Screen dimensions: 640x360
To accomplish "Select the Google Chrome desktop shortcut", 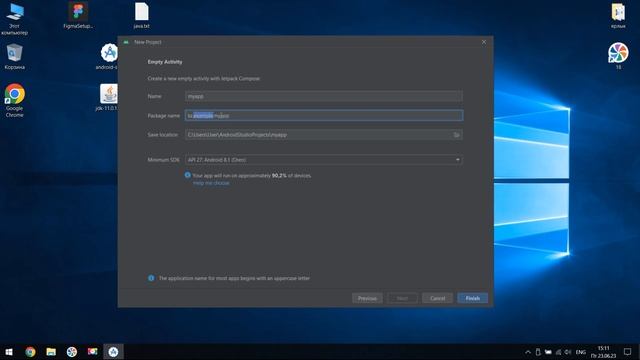I will (x=15, y=100).
